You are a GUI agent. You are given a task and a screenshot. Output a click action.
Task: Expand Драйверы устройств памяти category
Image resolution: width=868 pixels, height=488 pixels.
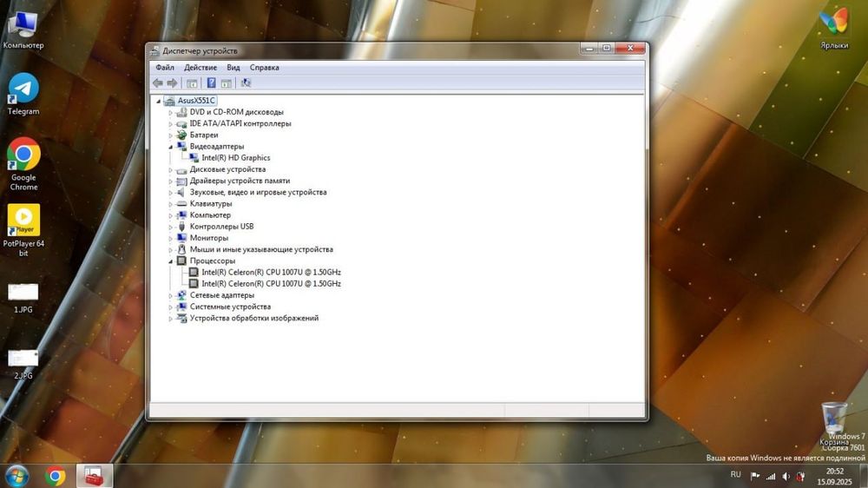[170, 181]
